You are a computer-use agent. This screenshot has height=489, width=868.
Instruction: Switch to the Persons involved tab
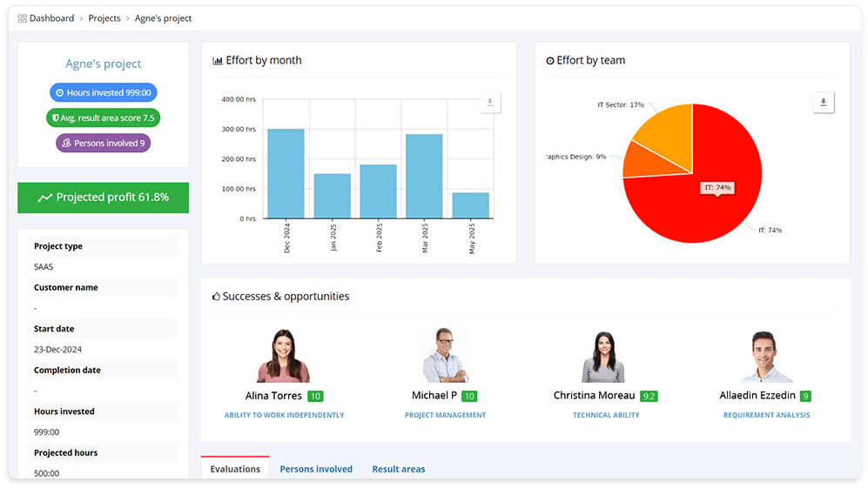click(x=316, y=469)
